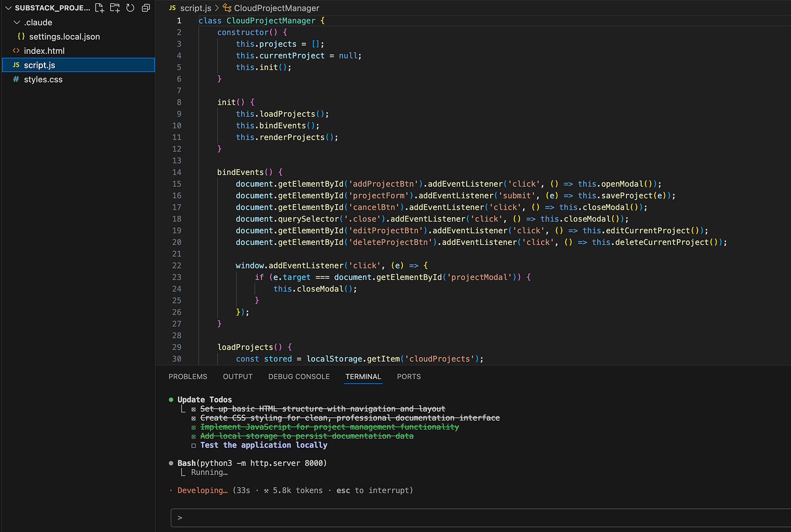Click 'constructor()' on line 2
This screenshot has height=532, width=791.
tap(247, 33)
